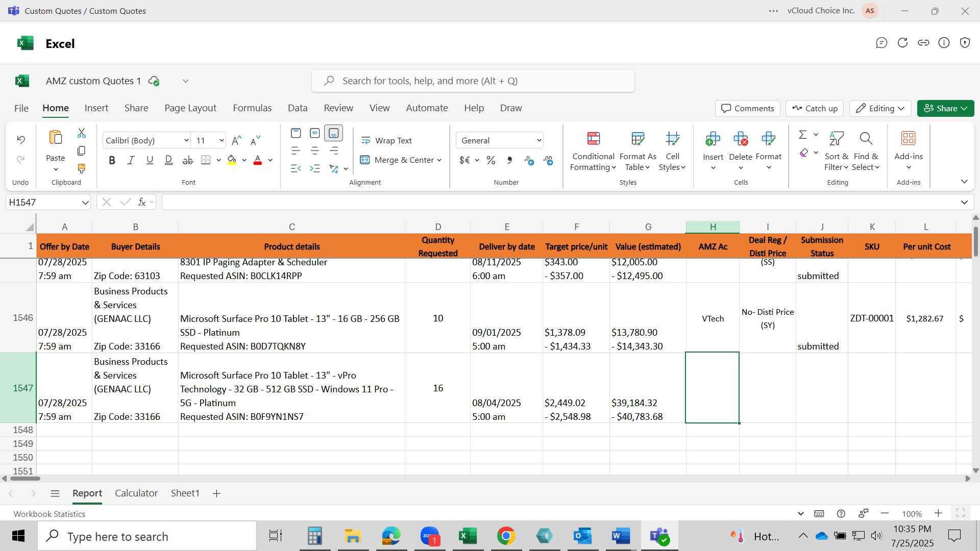Viewport: 980px width, 551px height.
Task: Apply red font color swatch
Action: [258, 160]
